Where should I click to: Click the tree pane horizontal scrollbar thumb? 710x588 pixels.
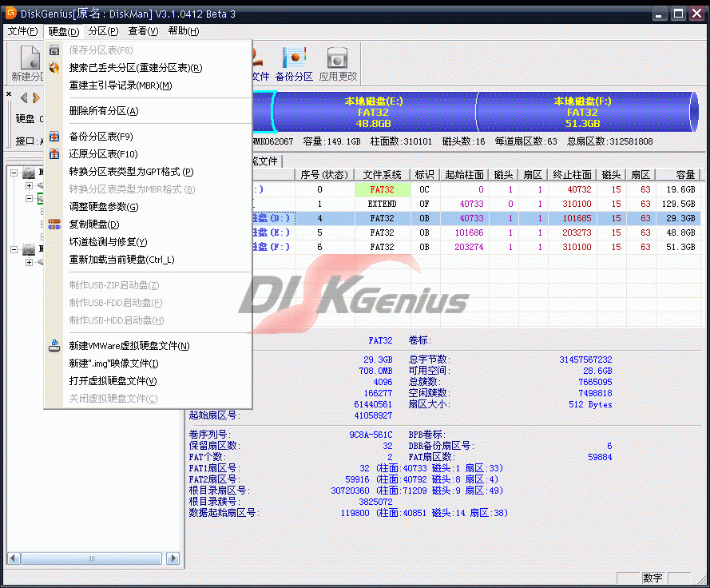tap(92, 558)
